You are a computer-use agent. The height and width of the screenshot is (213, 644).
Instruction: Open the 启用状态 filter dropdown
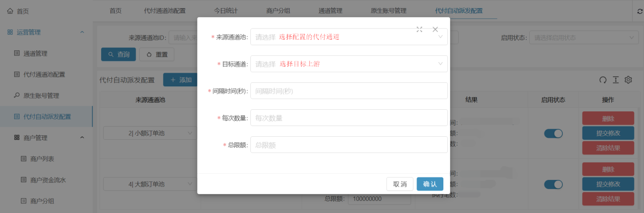tap(584, 38)
